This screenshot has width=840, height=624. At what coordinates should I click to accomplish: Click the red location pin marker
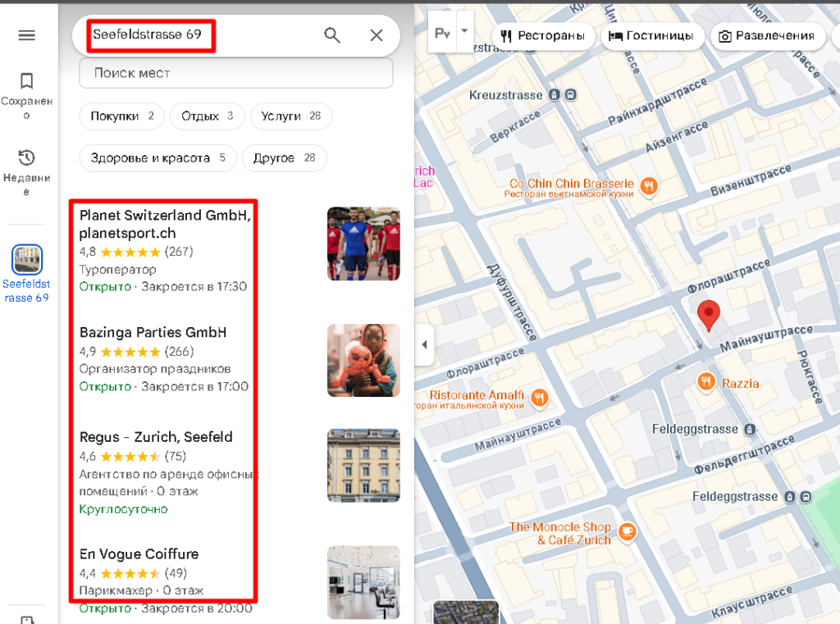[x=708, y=315]
